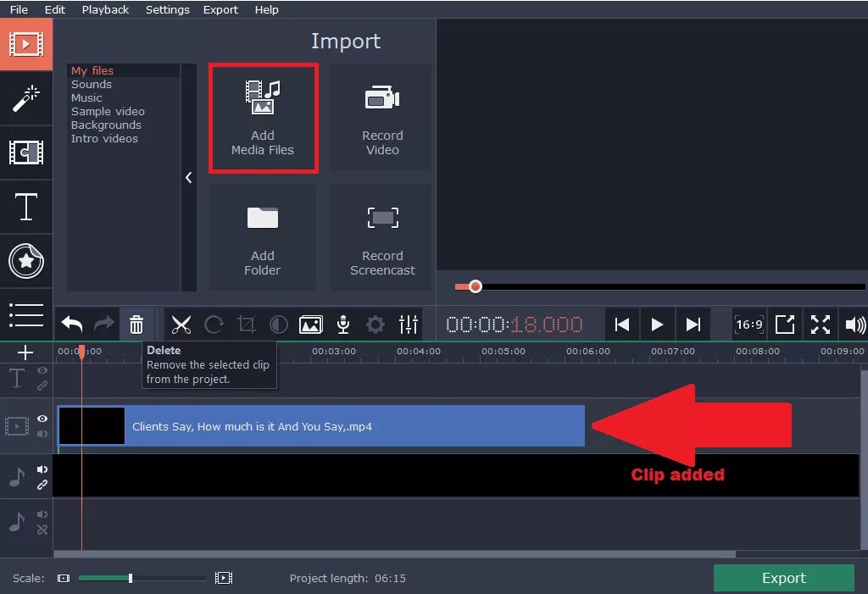Image resolution: width=868 pixels, height=594 pixels.
Task: Play the video preview
Action: pos(657,325)
